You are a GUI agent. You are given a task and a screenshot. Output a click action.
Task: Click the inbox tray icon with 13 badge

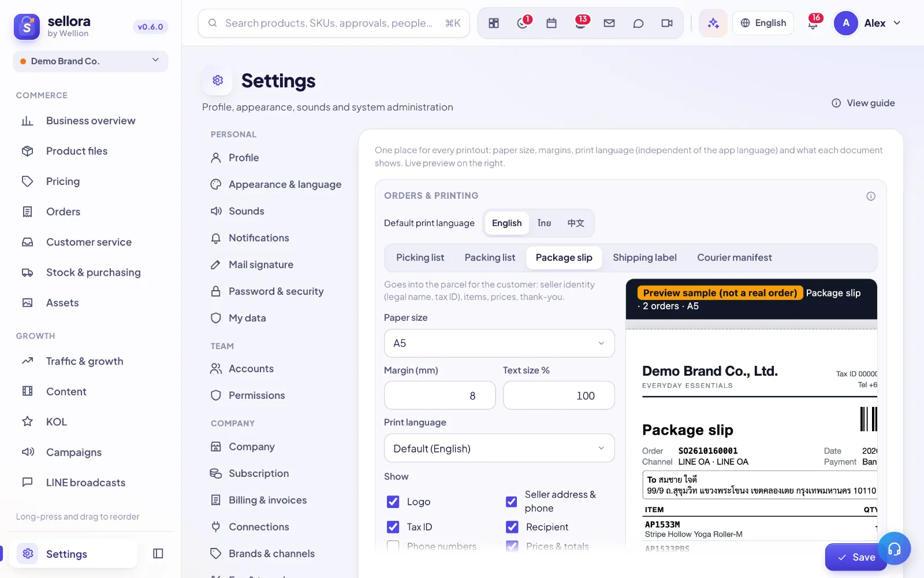580,23
